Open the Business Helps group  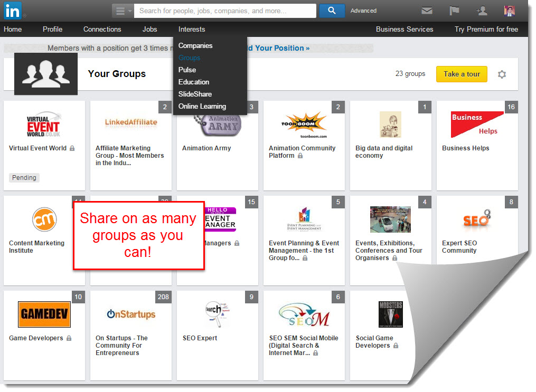[465, 148]
